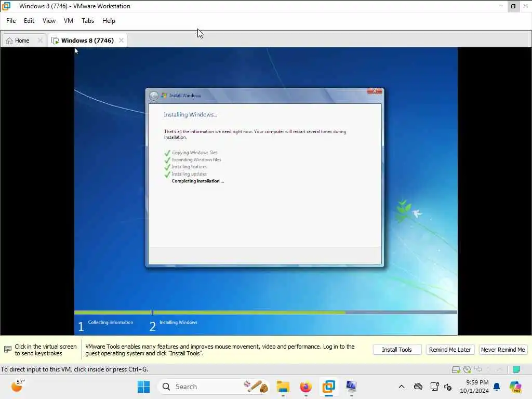Open Copilot preview icon
The image size is (532, 399).
click(515, 387)
